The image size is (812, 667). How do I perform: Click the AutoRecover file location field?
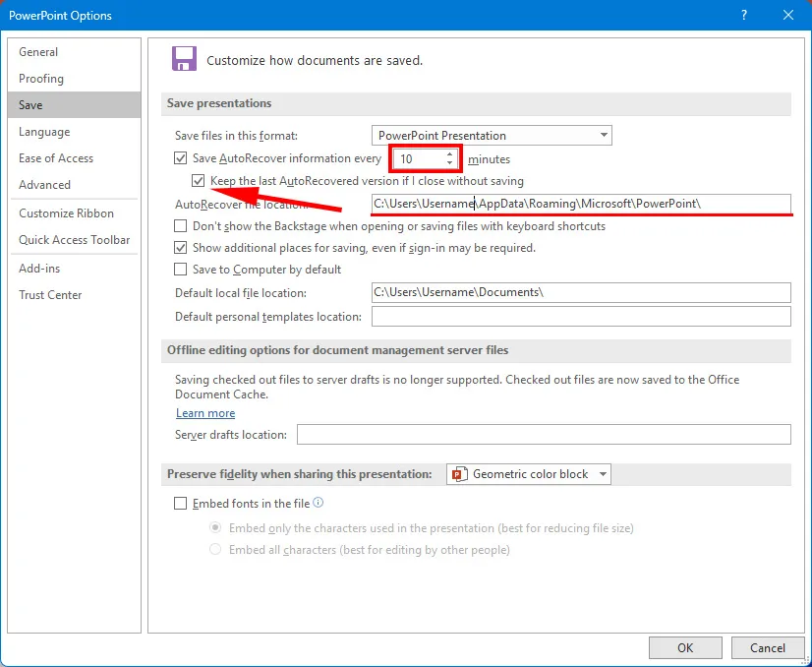[581, 204]
